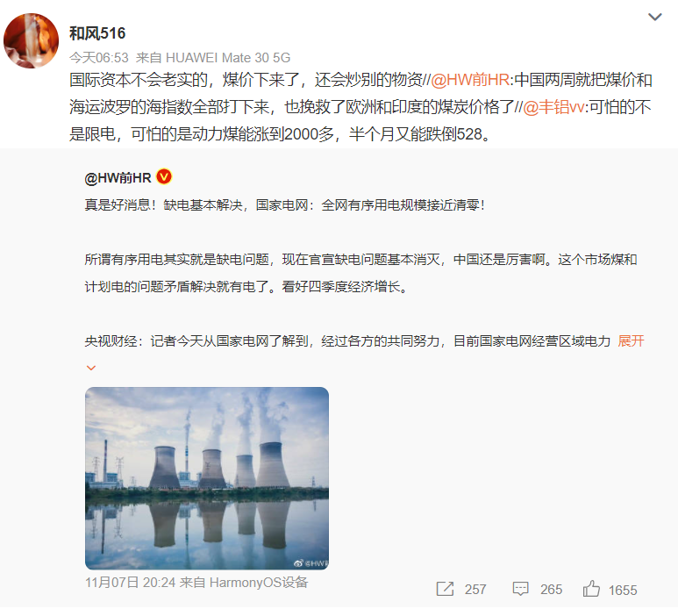The image size is (678, 616).
Task: Click the small orange down chevron below 展开
Action: coord(91,369)
